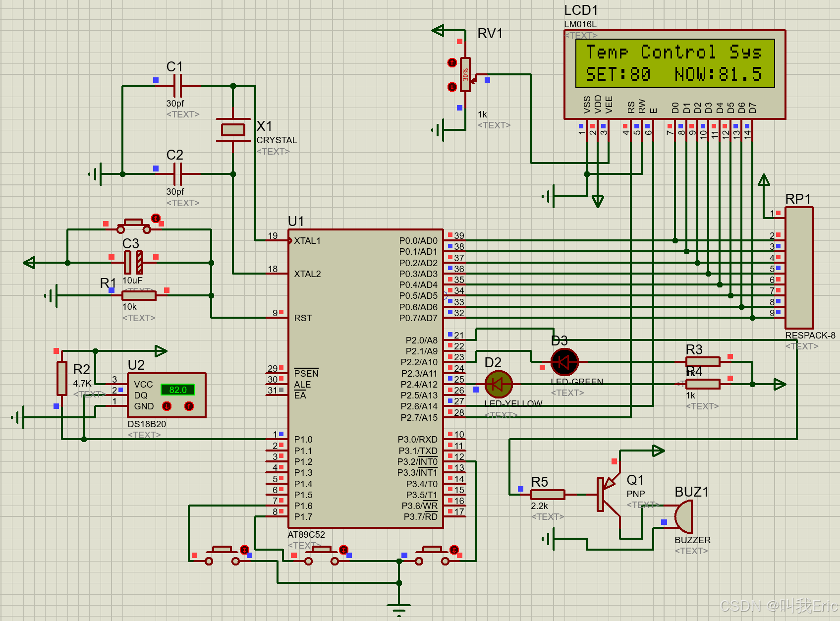Select the C2 30pf capacitor symbol

pos(178,174)
